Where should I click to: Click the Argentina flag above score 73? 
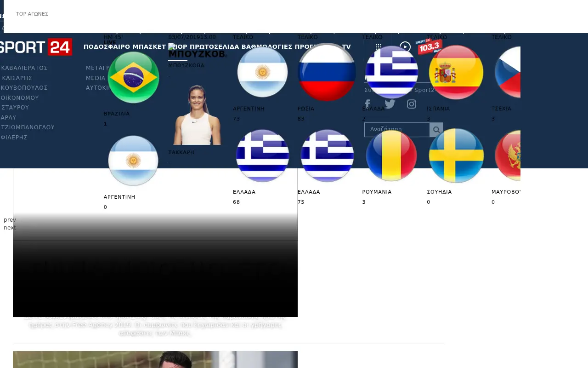pos(262,72)
